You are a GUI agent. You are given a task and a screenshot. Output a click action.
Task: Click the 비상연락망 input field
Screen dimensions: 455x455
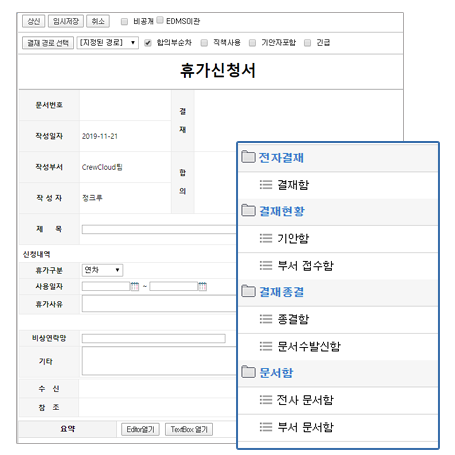coord(154,338)
